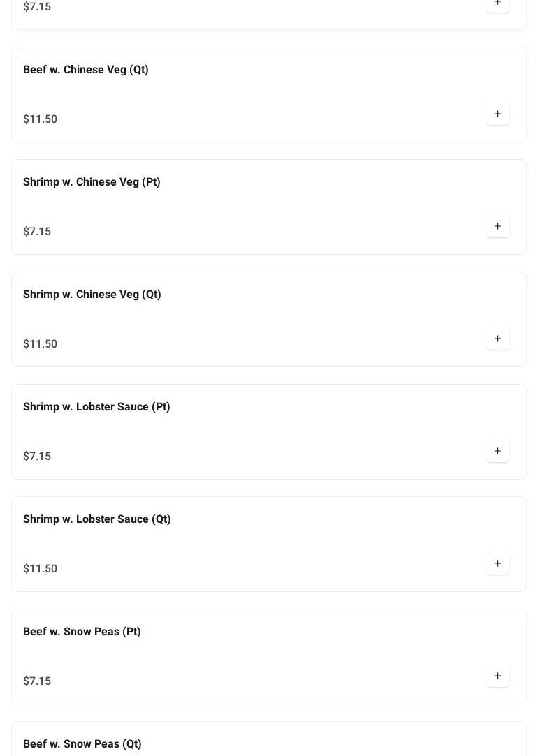Select the Shrimp w. Chinese Veg (Pt) title
The width and height of the screenshot is (538, 756).
[92, 182]
